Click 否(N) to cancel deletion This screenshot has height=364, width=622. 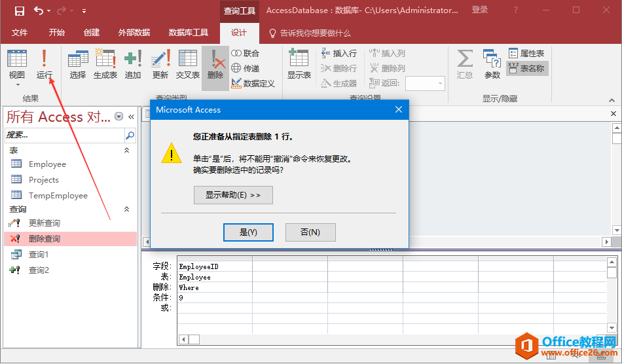[310, 232]
